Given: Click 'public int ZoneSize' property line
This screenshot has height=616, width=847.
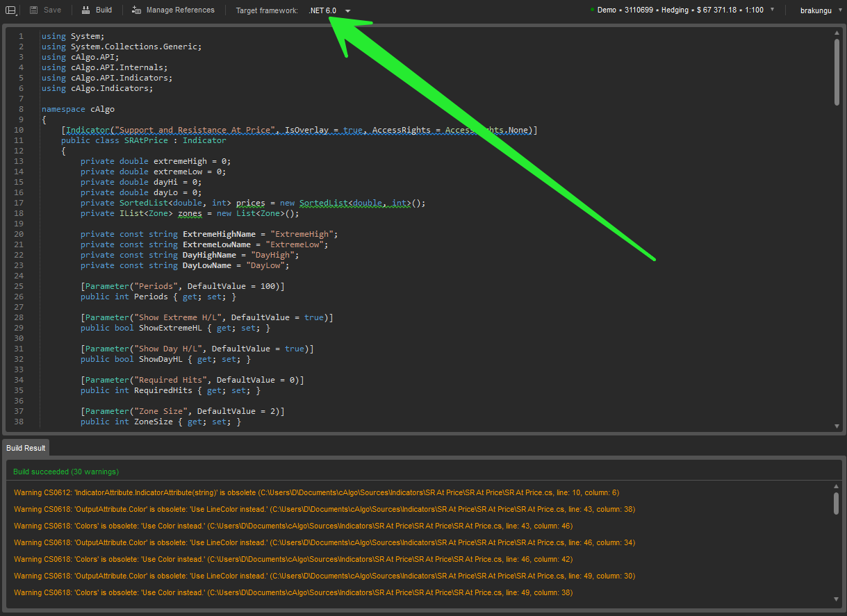Looking at the screenshot, I should coord(161,422).
